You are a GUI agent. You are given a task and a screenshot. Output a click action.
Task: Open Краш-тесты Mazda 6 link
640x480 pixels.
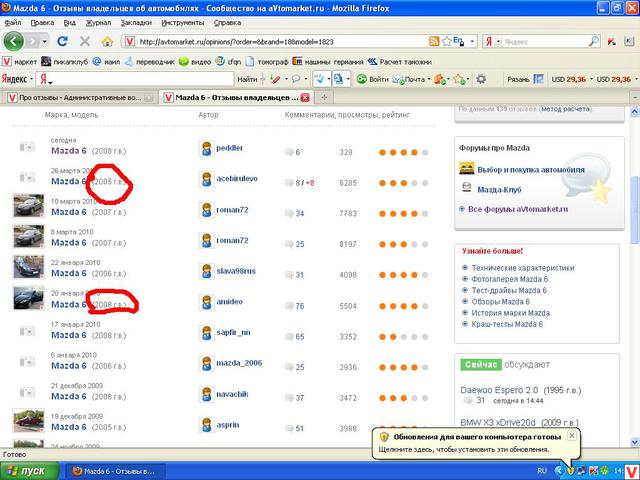click(507, 324)
